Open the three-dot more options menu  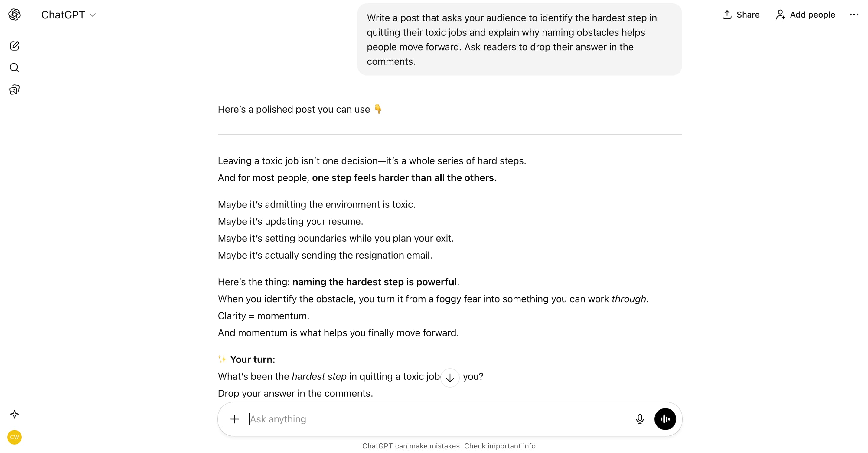click(853, 15)
